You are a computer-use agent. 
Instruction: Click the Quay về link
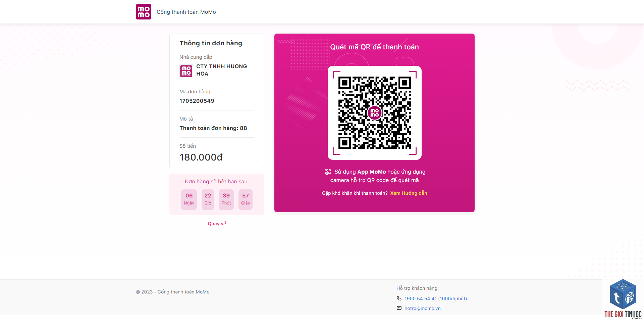(217, 224)
